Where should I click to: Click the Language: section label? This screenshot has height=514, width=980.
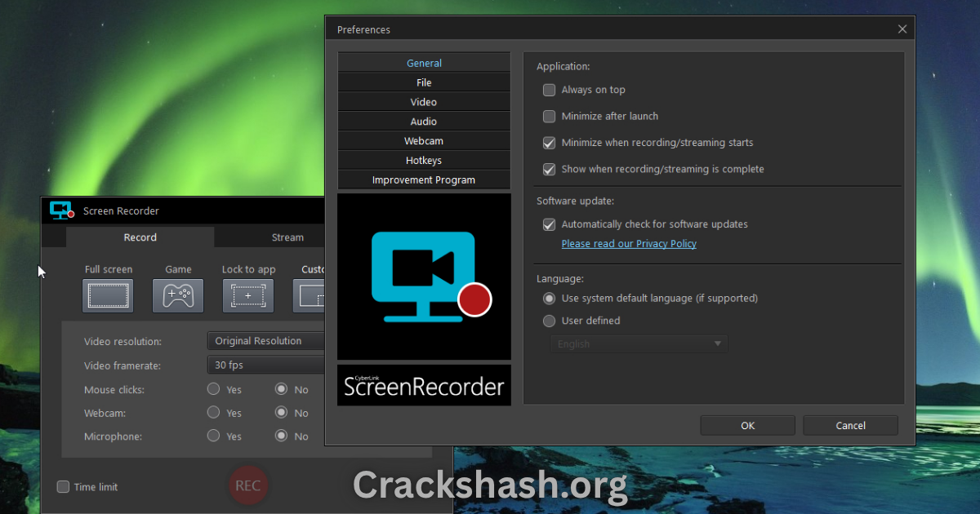point(560,279)
